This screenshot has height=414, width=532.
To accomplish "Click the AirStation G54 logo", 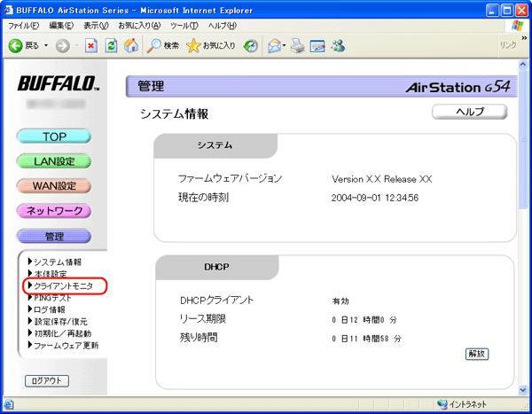I will (458, 87).
